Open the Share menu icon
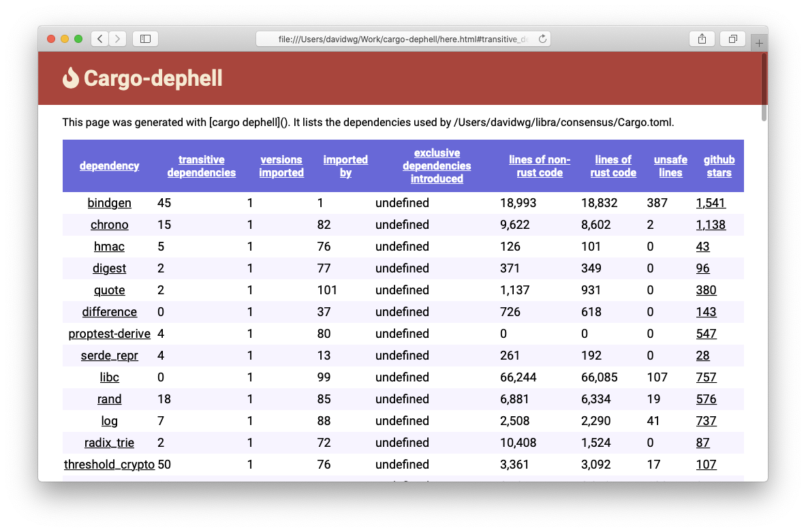The height and width of the screenshot is (532, 806). [702, 39]
